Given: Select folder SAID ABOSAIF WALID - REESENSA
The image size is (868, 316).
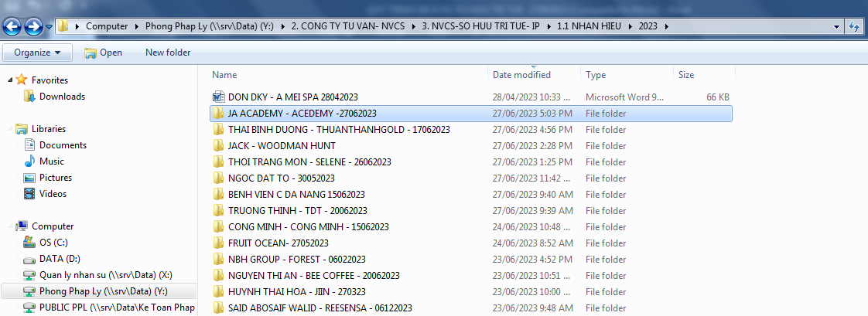Looking at the screenshot, I should pos(320,308).
